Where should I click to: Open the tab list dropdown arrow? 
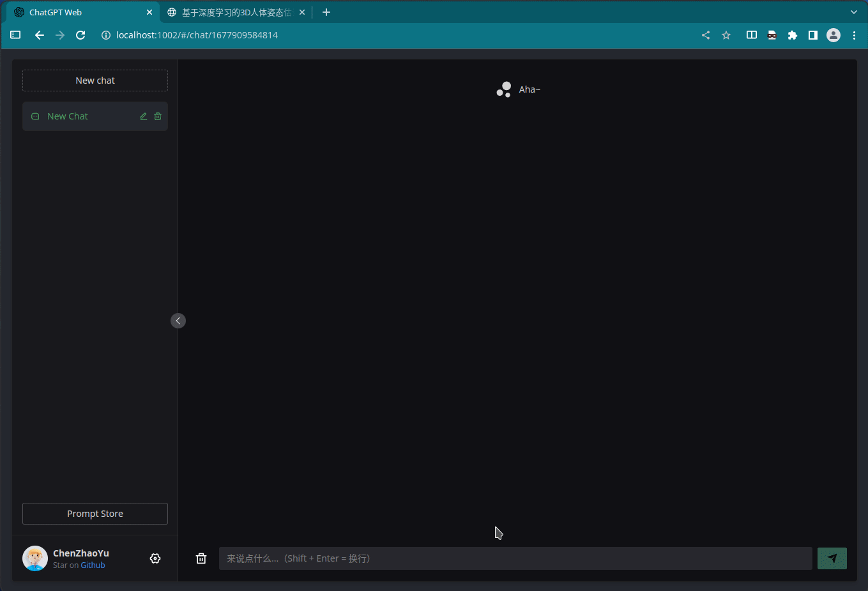pyautogui.click(x=853, y=12)
